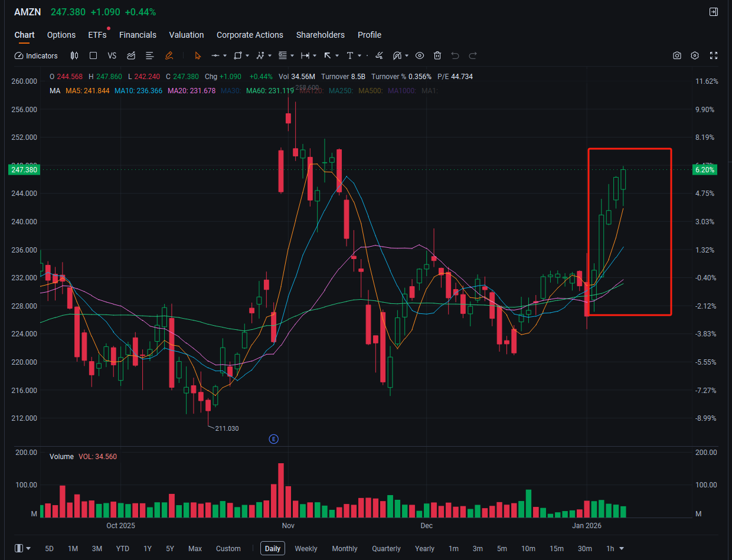The width and height of the screenshot is (732, 560).
Task: Select the 5m interval
Action: click(502, 549)
